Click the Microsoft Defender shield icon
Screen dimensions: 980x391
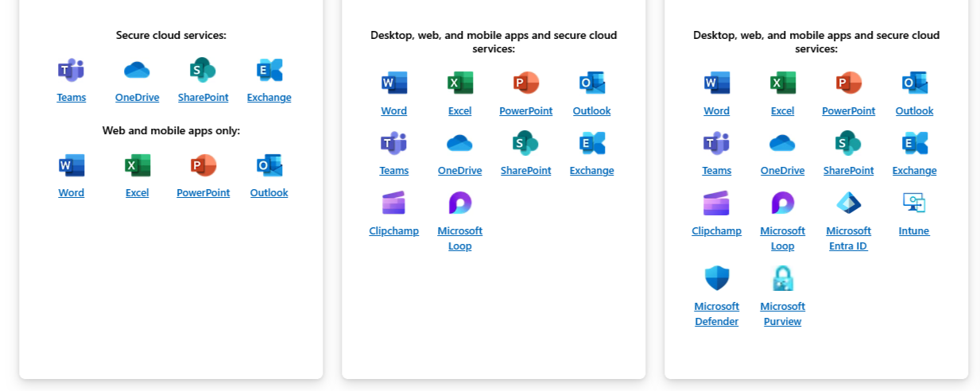coord(717,278)
